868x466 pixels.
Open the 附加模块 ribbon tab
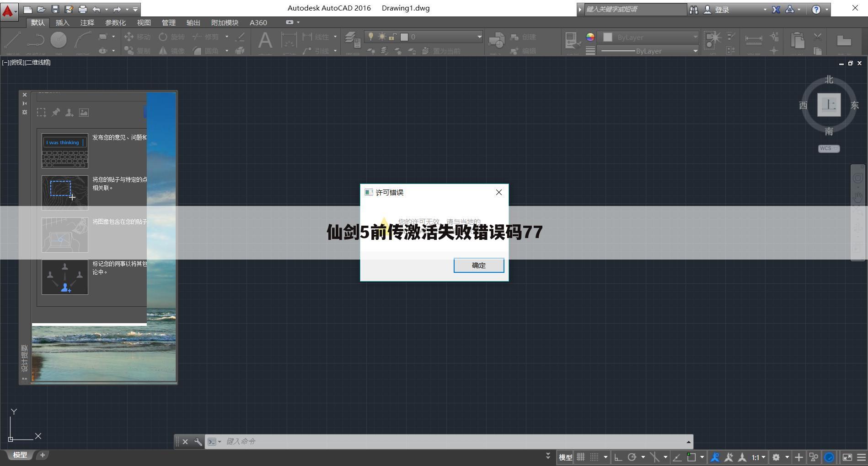[x=225, y=22]
